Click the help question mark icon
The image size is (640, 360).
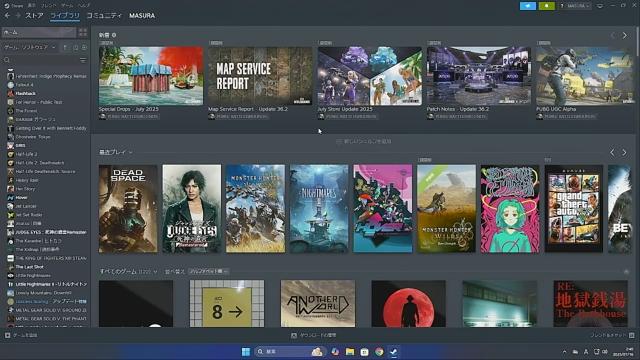coord(562,6)
